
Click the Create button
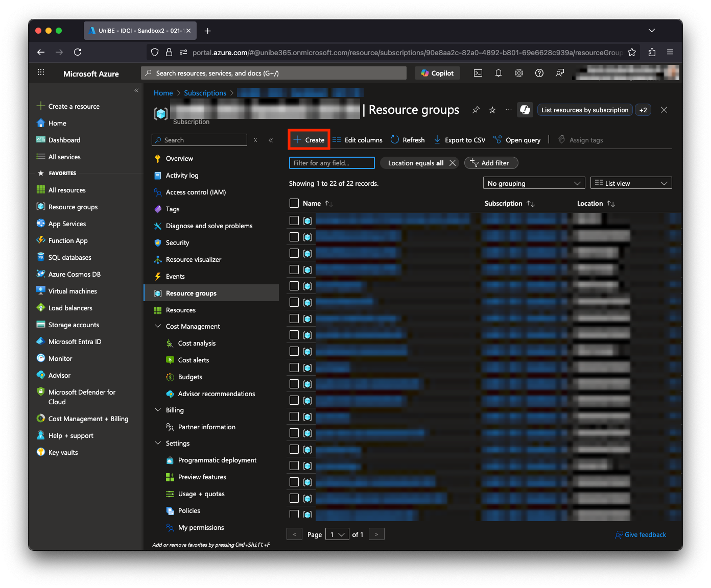pyautogui.click(x=309, y=139)
